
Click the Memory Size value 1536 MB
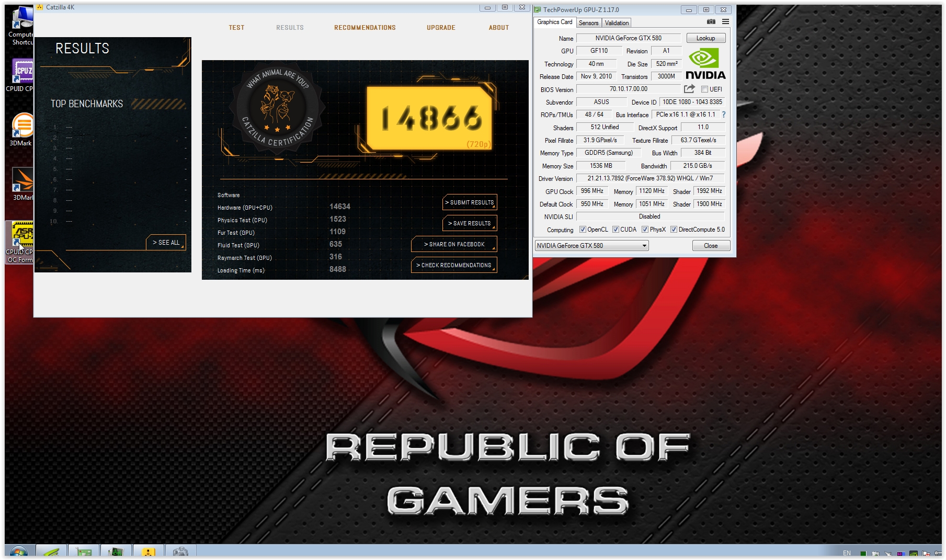point(601,166)
